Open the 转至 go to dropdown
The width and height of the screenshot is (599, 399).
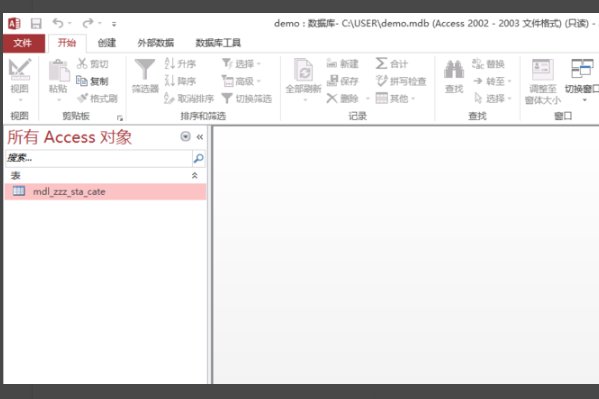click(492, 81)
